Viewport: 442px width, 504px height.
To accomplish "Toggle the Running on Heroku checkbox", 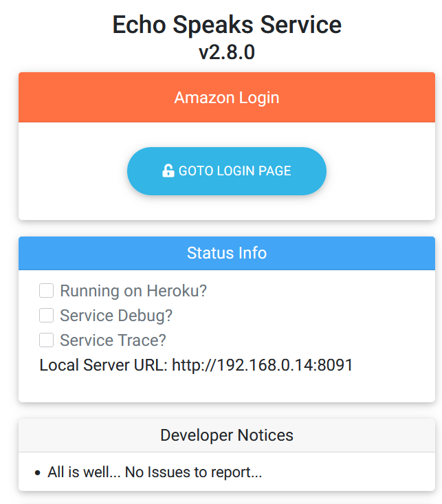I will point(46,291).
